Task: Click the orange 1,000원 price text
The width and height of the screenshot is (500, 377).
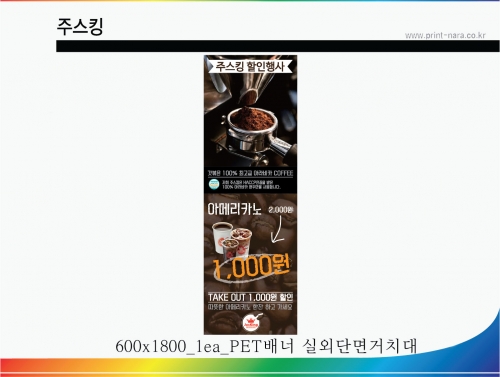Action: (x=252, y=266)
